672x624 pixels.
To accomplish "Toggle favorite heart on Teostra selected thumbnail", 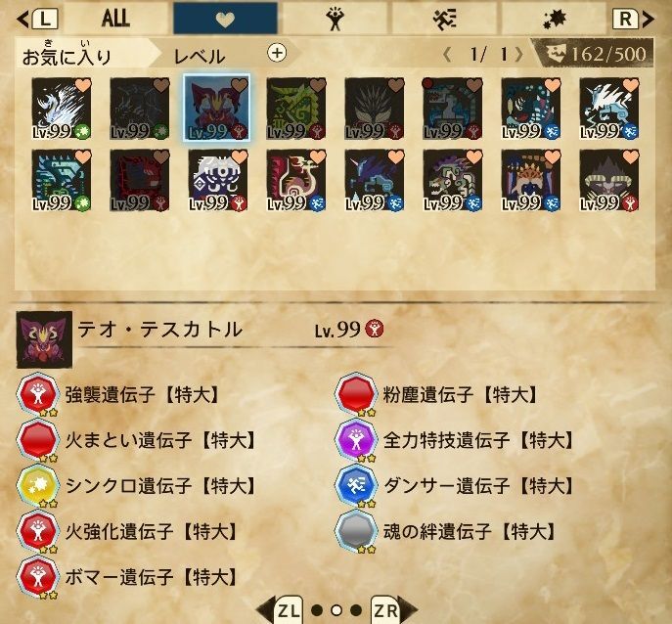I will [x=240, y=85].
